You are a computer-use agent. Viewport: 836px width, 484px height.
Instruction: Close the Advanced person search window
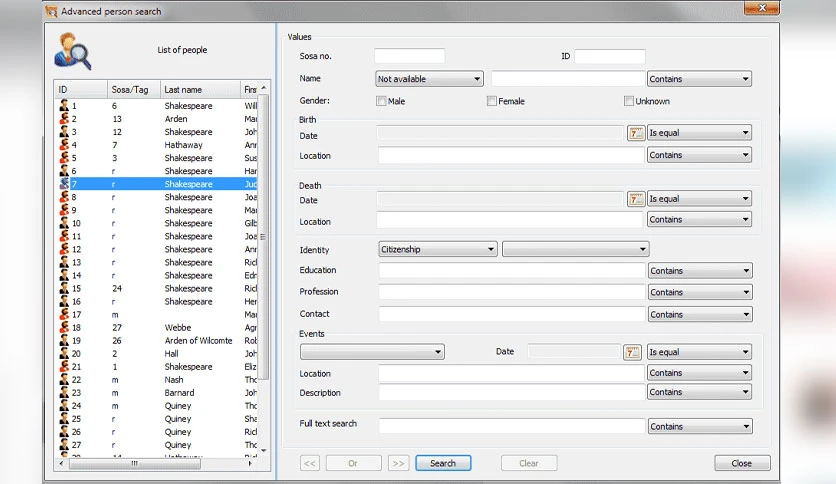tap(761, 8)
